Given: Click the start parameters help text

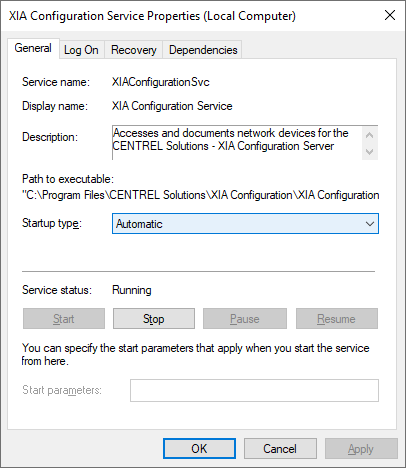Looking at the screenshot, I should coord(196,354).
